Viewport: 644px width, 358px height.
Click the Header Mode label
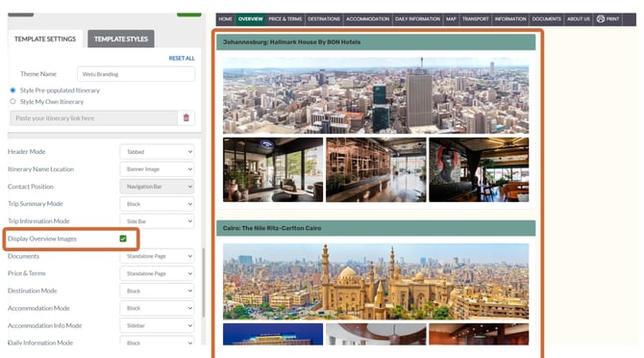pos(27,152)
